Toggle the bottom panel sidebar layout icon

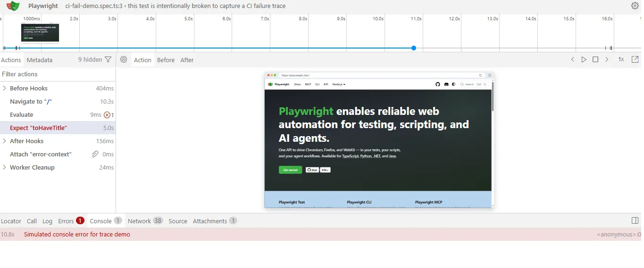[x=635, y=221]
